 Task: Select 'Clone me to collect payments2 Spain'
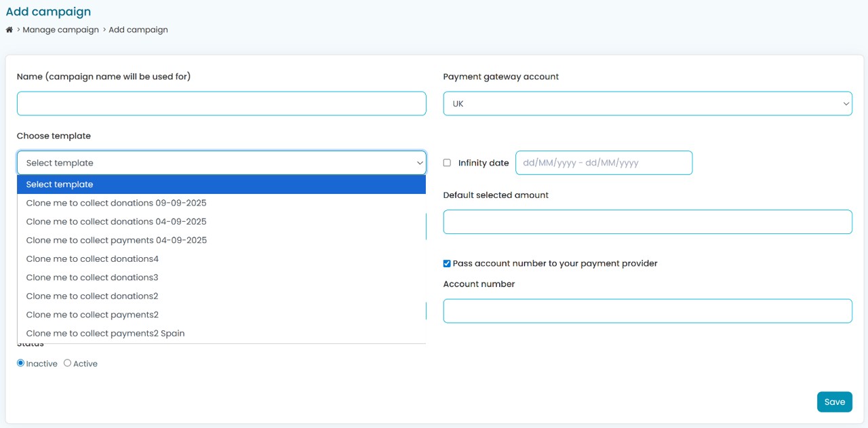[105, 334]
